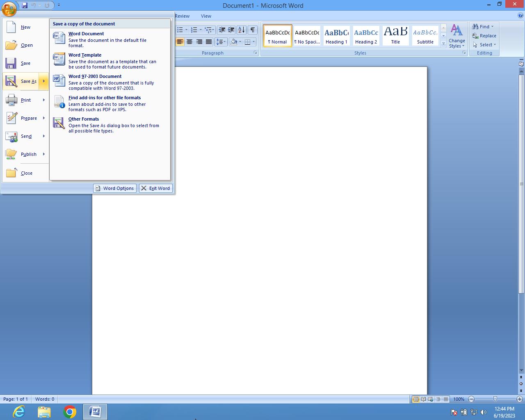Click the Increase Indent icon

coord(231,30)
